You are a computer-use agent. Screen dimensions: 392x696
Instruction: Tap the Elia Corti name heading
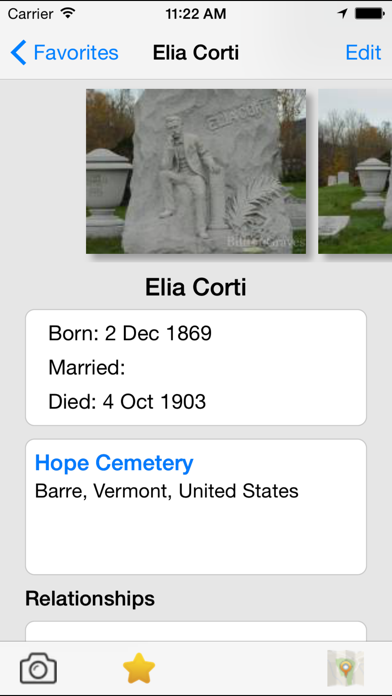196,288
